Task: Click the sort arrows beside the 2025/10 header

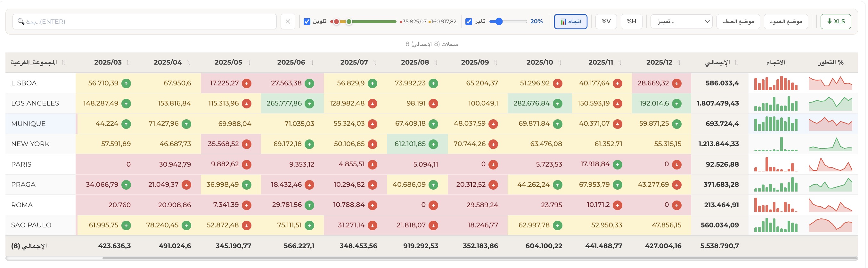Action: (560, 63)
